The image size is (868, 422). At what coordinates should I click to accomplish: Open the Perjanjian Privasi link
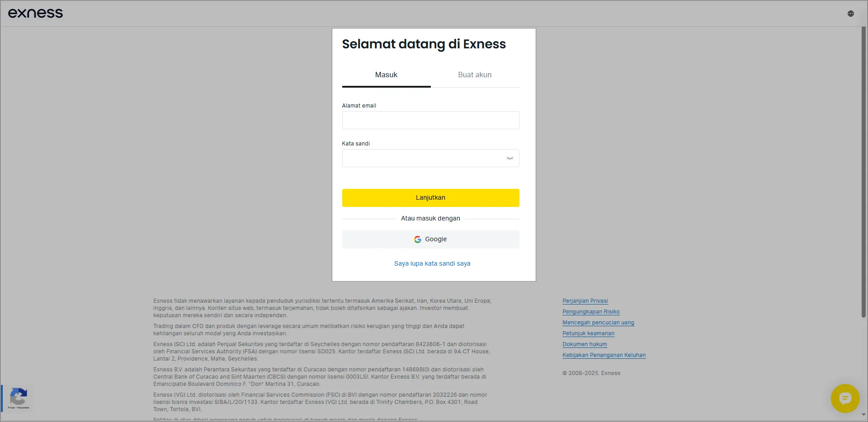(585, 301)
